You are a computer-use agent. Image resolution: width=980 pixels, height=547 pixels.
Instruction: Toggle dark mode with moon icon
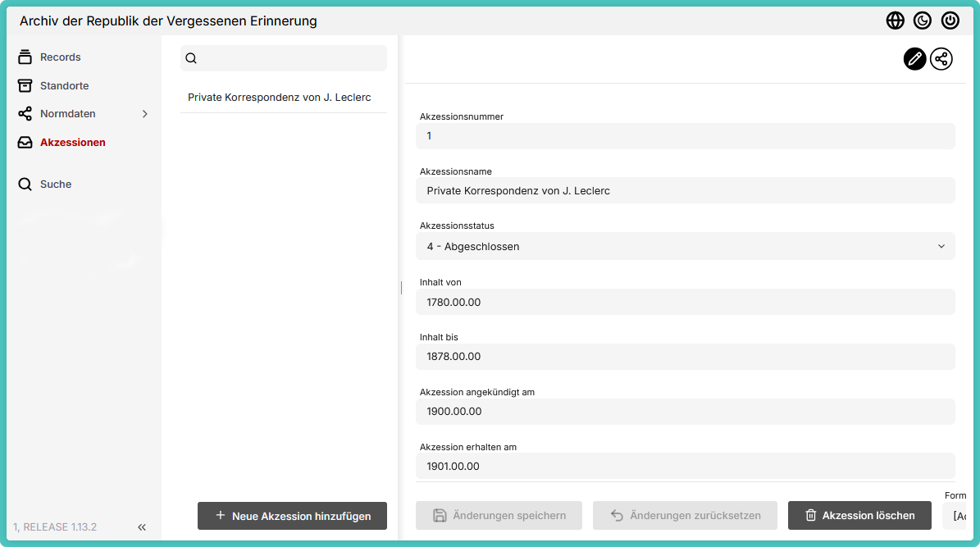tap(923, 21)
